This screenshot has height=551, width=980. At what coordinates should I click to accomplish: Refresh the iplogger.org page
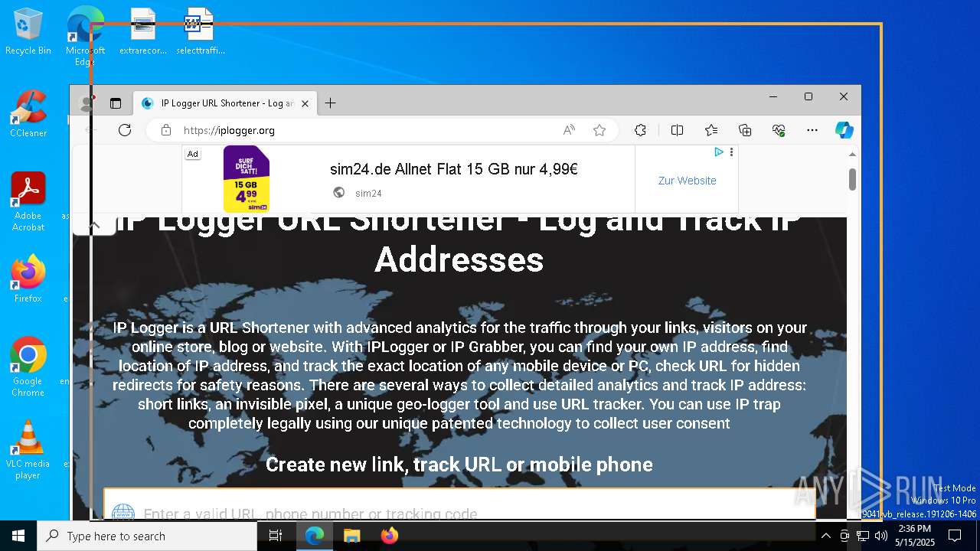tap(125, 130)
